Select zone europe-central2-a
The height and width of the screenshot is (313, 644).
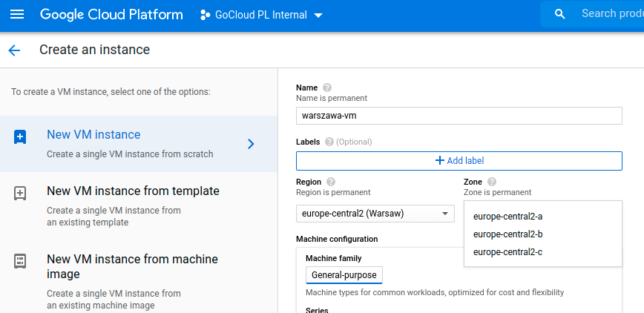point(543,217)
